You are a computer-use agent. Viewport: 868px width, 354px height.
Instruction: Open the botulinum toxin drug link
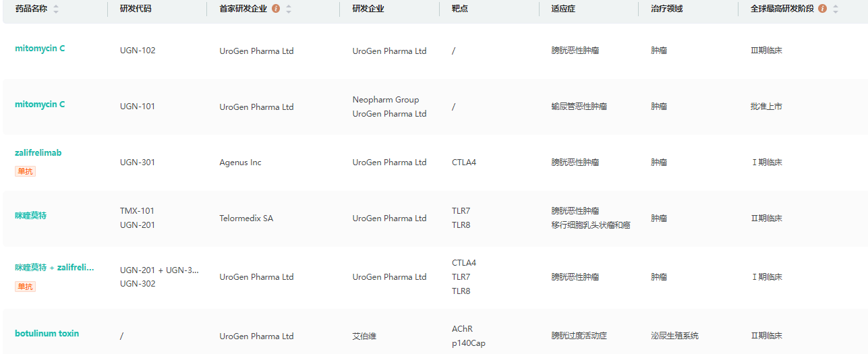click(x=47, y=334)
